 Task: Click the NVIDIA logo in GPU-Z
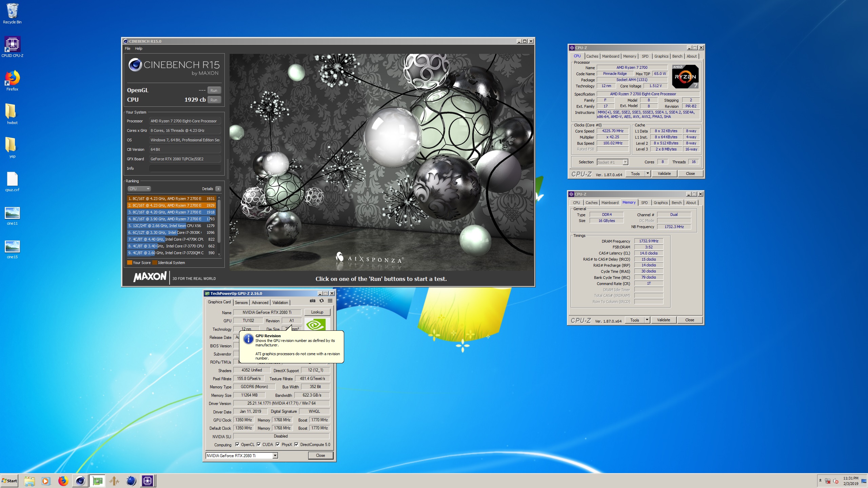click(316, 324)
